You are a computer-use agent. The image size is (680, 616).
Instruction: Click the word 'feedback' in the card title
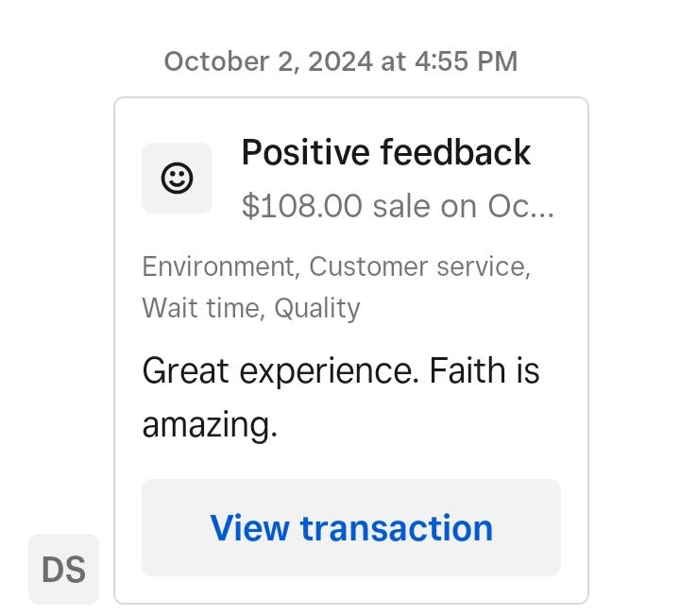(x=455, y=152)
